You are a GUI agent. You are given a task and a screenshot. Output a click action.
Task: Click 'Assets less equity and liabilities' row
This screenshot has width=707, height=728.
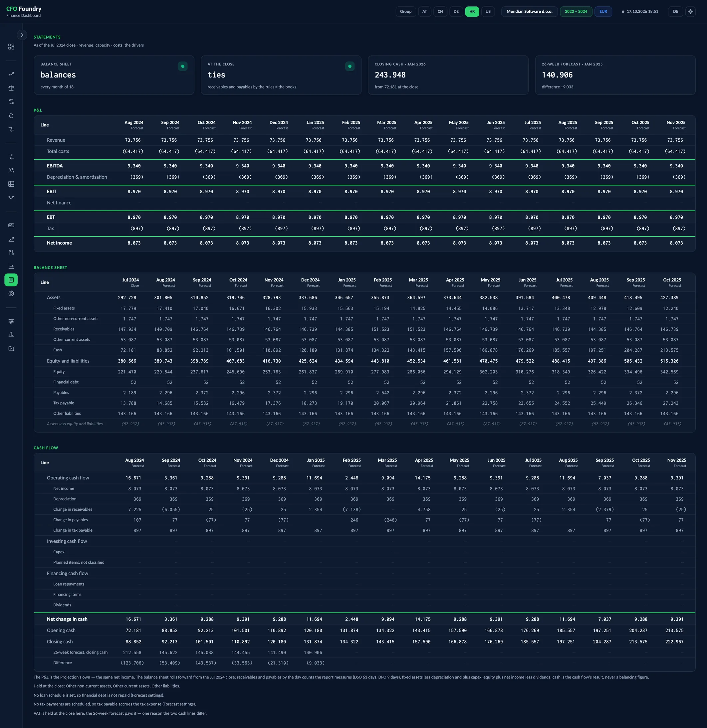[x=364, y=424]
